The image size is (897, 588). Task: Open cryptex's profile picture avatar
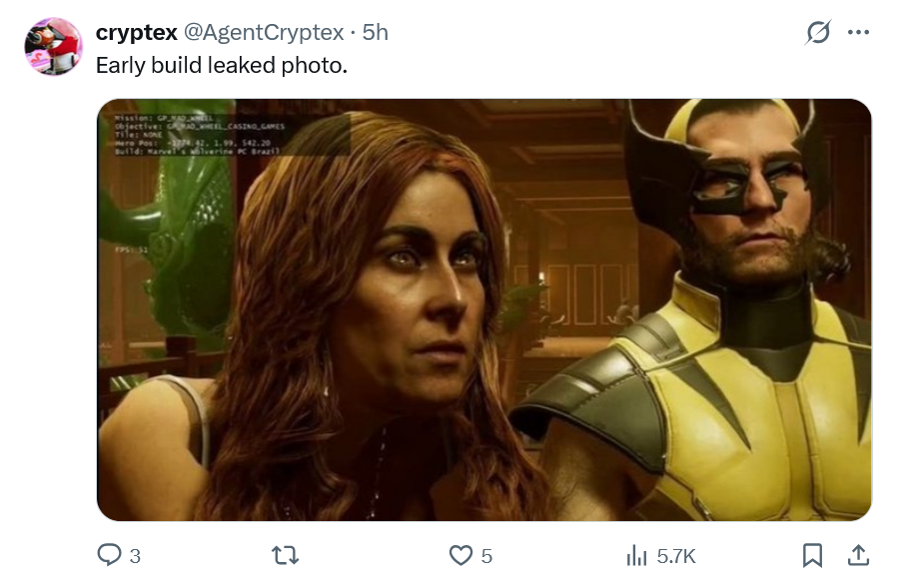[x=52, y=46]
